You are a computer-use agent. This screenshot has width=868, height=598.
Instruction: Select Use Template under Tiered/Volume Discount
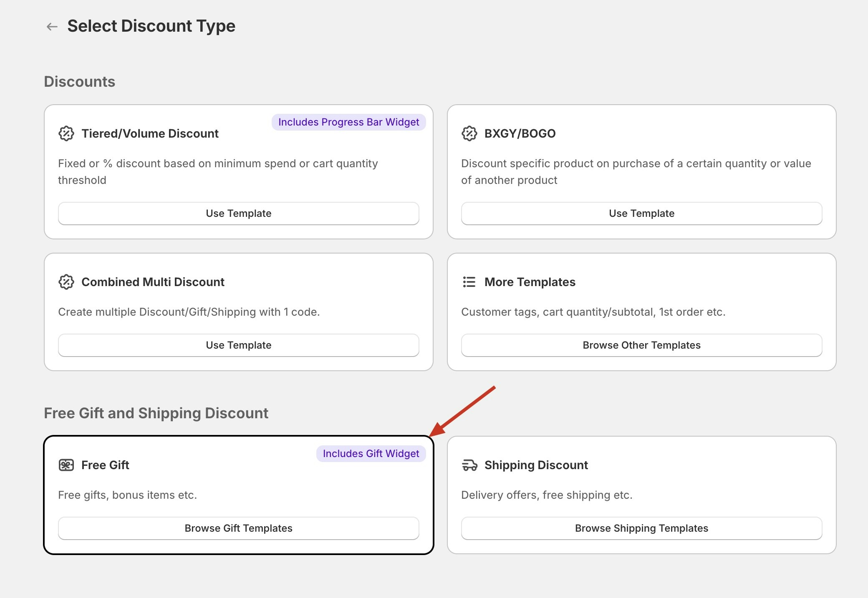[x=238, y=213]
